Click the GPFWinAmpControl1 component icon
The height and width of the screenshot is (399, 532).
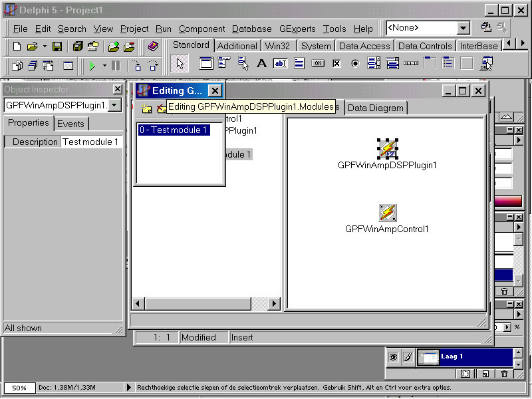click(x=387, y=213)
